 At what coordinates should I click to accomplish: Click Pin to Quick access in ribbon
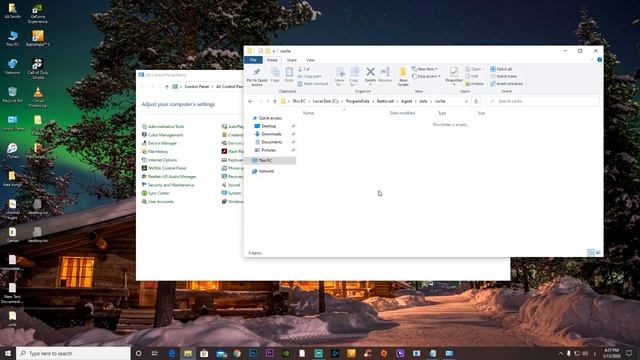point(257,77)
